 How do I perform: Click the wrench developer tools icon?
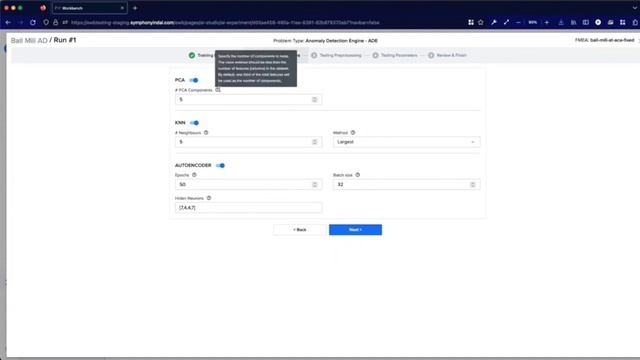point(494,22)
